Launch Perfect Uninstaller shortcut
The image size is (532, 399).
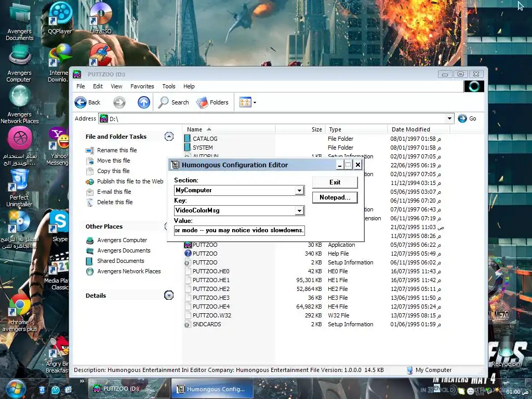pyautogui.click(x=19, y=188)
